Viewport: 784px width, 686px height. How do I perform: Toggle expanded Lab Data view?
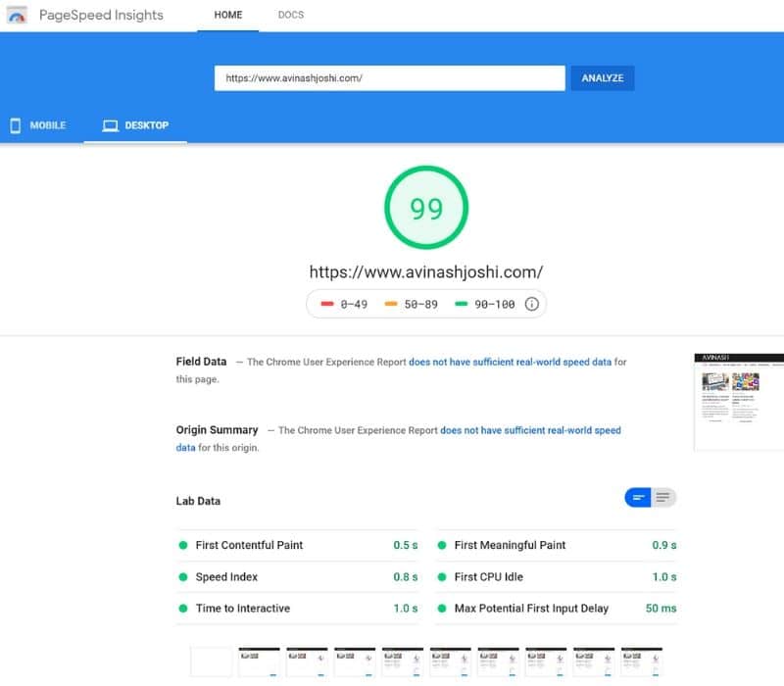[x=663, y=498]
